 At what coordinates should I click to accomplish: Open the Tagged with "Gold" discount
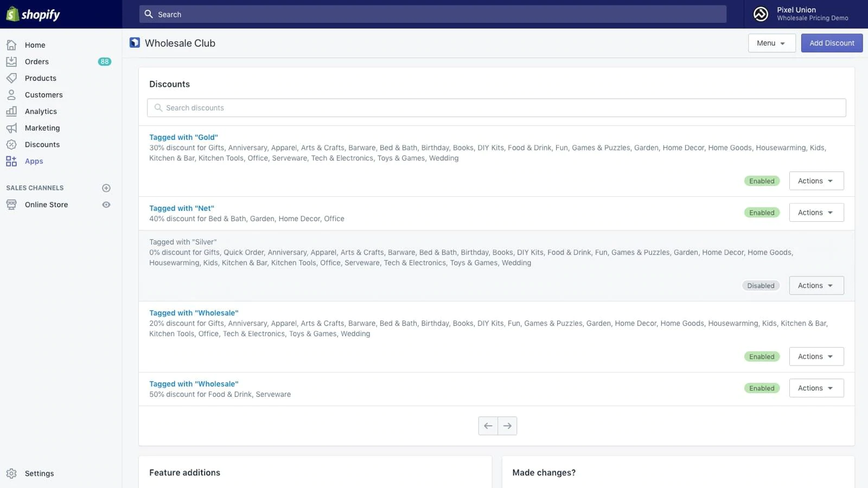point(183,138)
